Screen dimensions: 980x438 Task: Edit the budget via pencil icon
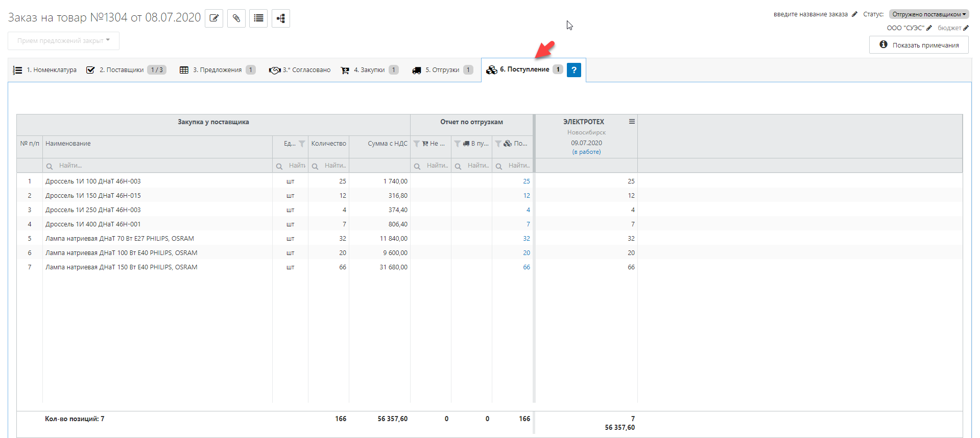click(x=966, y=28)
